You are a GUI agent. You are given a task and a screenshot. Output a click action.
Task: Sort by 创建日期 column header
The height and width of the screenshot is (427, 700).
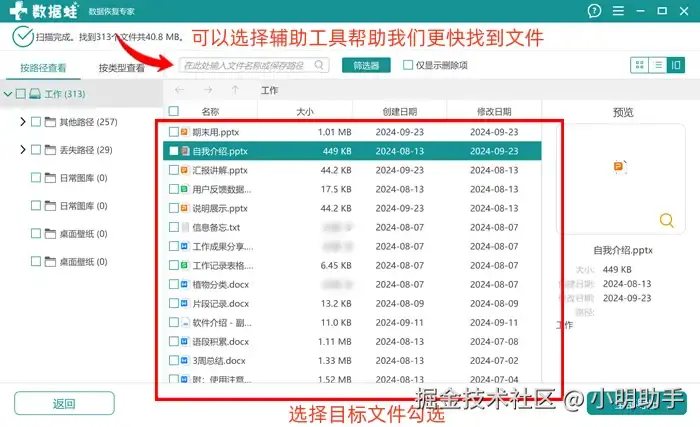tap(400, 111)
